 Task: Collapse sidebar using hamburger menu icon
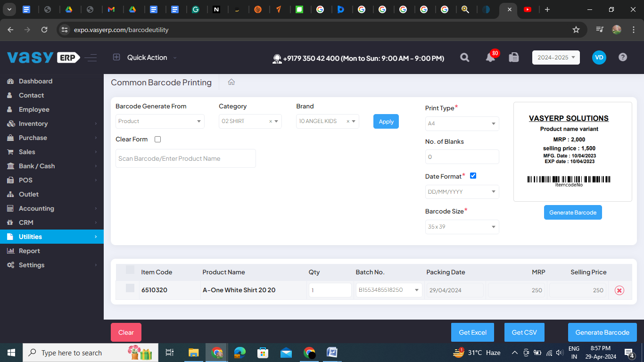pos(91,58)
